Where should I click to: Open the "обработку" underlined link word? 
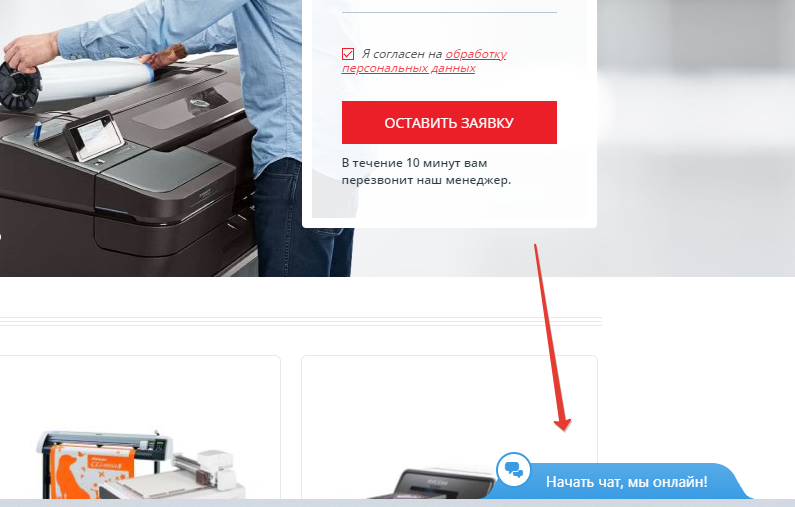476,54
